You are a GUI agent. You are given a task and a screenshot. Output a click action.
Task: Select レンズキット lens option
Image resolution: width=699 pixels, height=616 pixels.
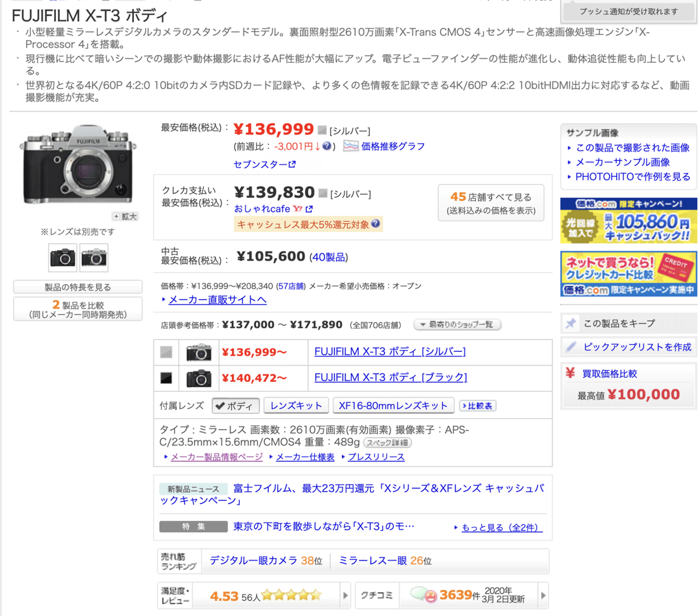pos(296,406)
